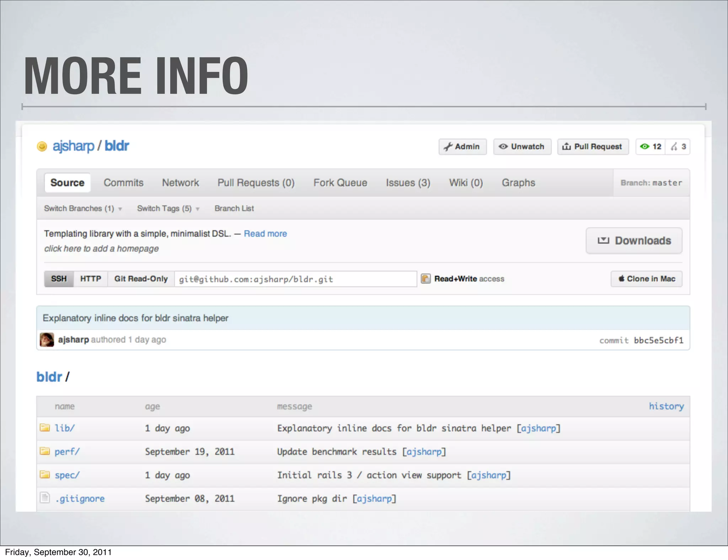Select the Source tab
Viewport: 728px width, 560px height.
[x=68, y=183]
